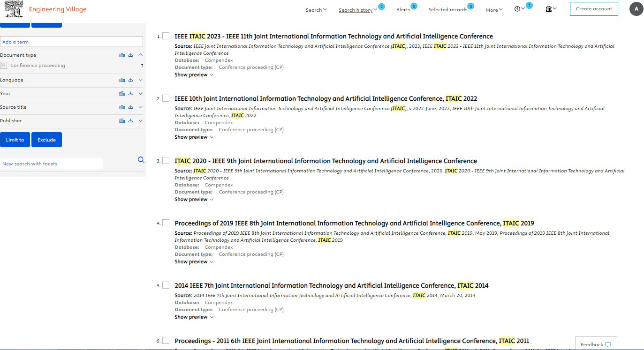Select record 4 ITAIC 2019 checkbox
The image size is (644, 350).
166,223
